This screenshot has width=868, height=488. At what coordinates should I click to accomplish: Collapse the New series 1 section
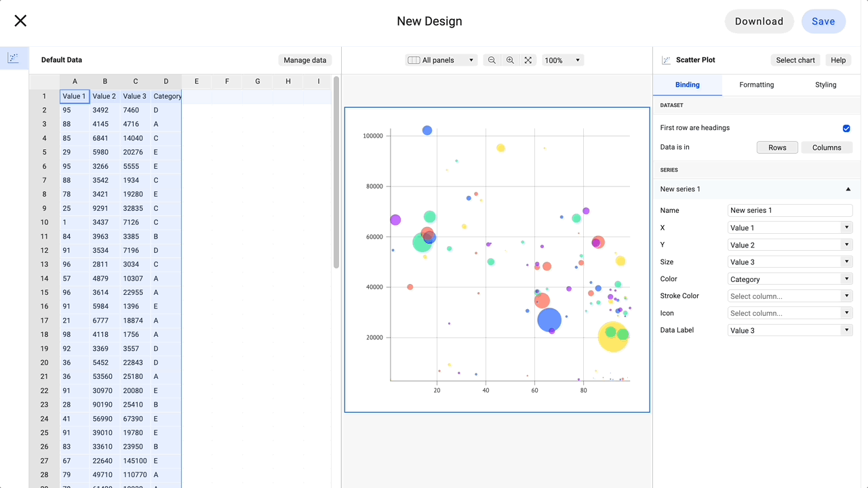(x=848, y=189)
